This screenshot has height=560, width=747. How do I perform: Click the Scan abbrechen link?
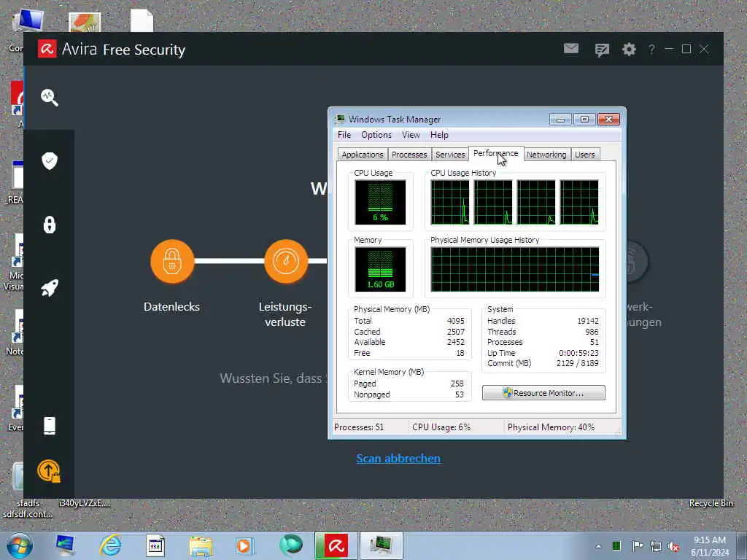[398, 458]
